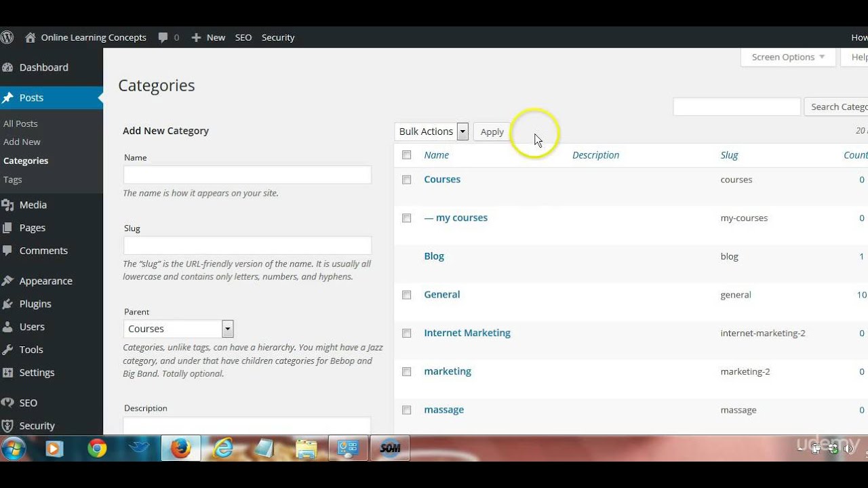Open the Bulk Actions dropdown
Image resolution: width=868 pixels, height=488 pixels.
(x=431, y=131)
